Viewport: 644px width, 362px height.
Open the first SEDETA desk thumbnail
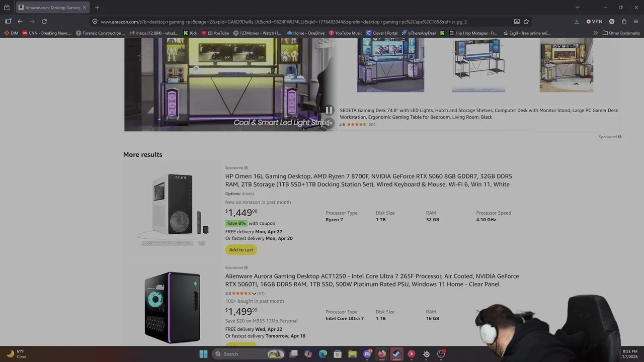click(390, 65)
